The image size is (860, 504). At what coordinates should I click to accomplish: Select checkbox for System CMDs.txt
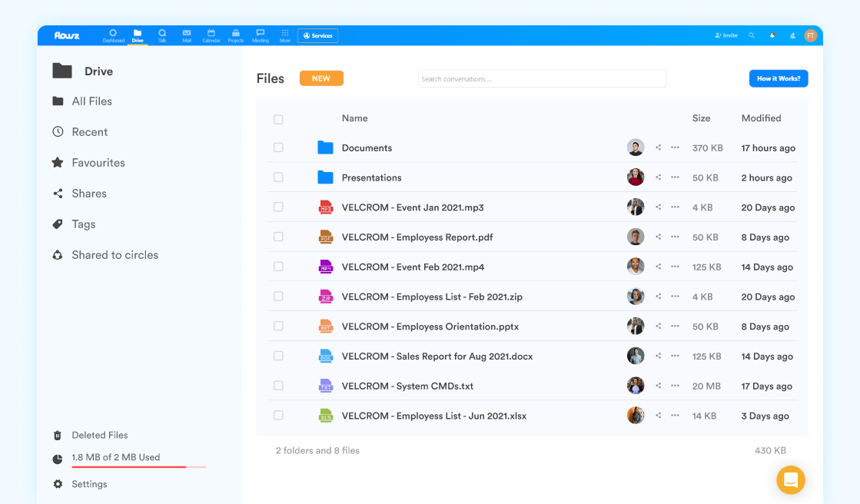point(279,386)
